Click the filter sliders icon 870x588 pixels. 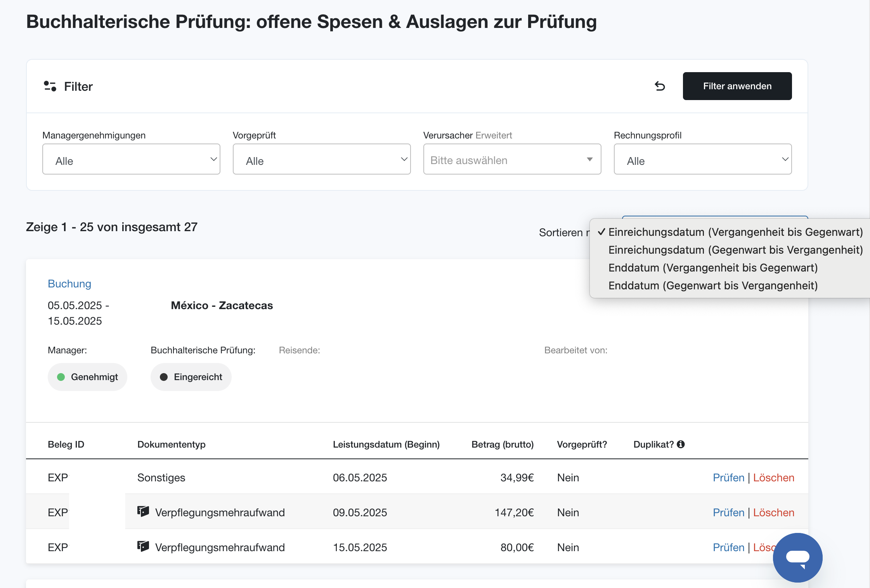50,86
